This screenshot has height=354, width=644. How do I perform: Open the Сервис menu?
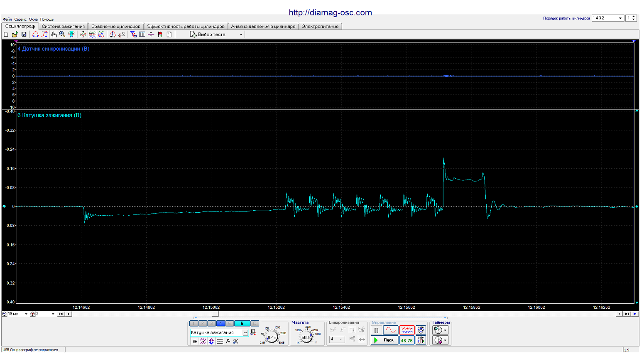20,20
